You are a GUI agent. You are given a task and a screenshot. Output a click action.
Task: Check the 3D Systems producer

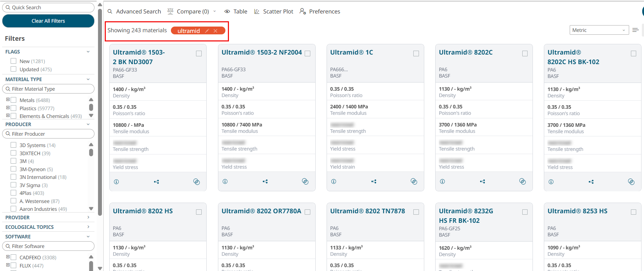(x=13, y=145)
